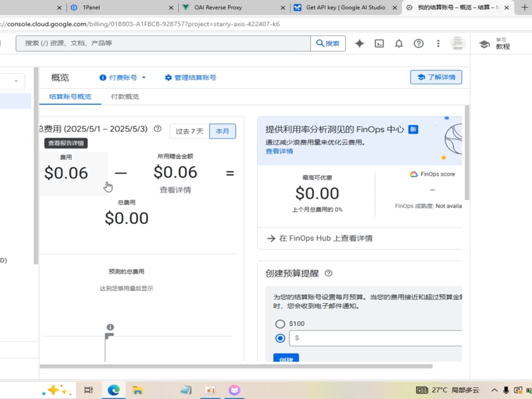Click help icon next to 创建预算提醒
This screenshot has width=532, height=399.
click(x=328, y=273)
